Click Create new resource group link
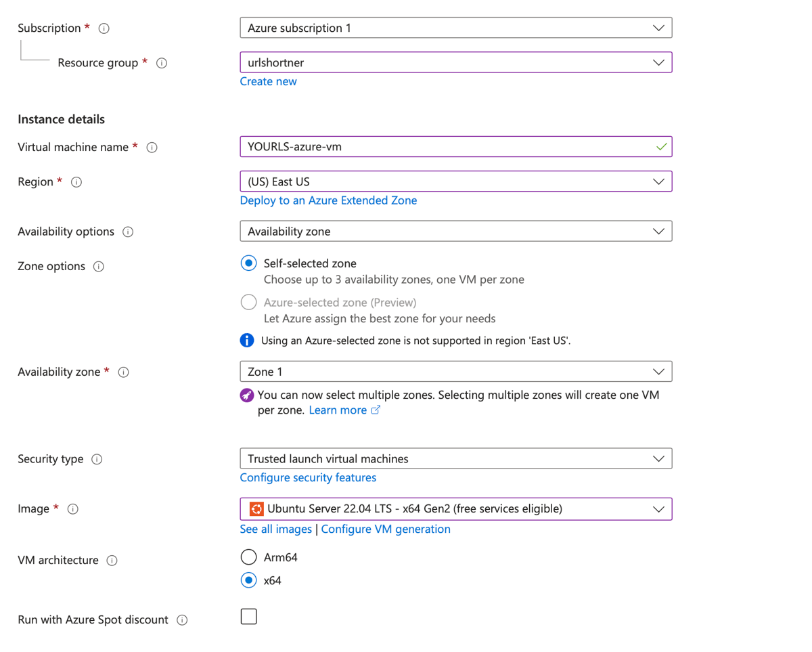 point(269,81)
